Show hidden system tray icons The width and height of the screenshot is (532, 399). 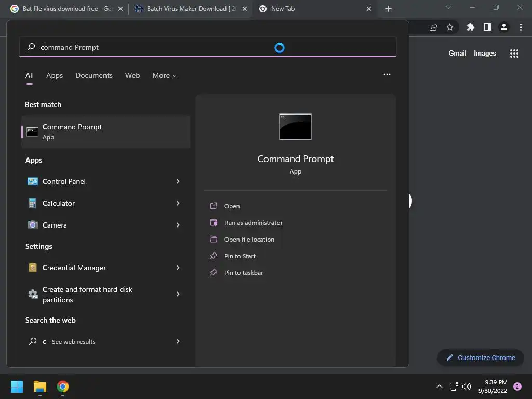440,387
